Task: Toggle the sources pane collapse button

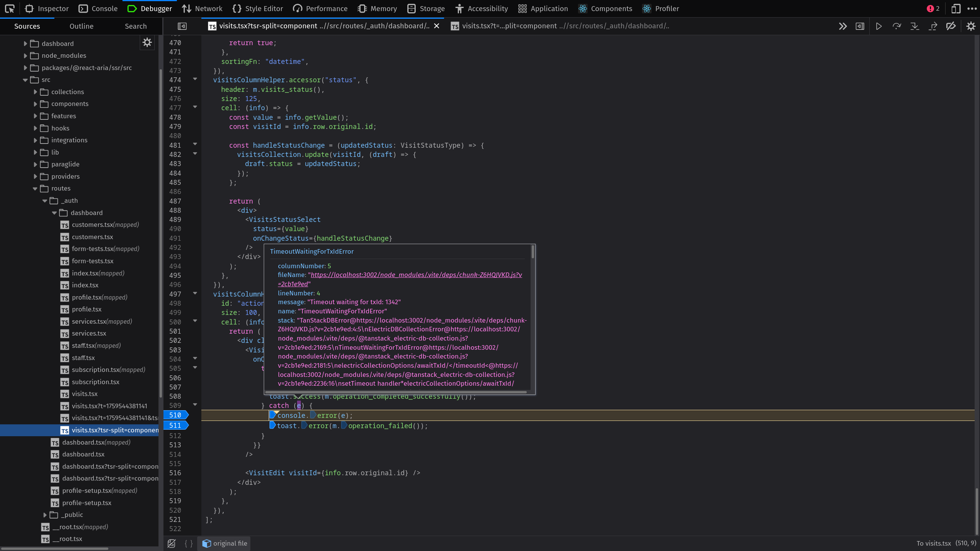Action: [x=182, y=26]
